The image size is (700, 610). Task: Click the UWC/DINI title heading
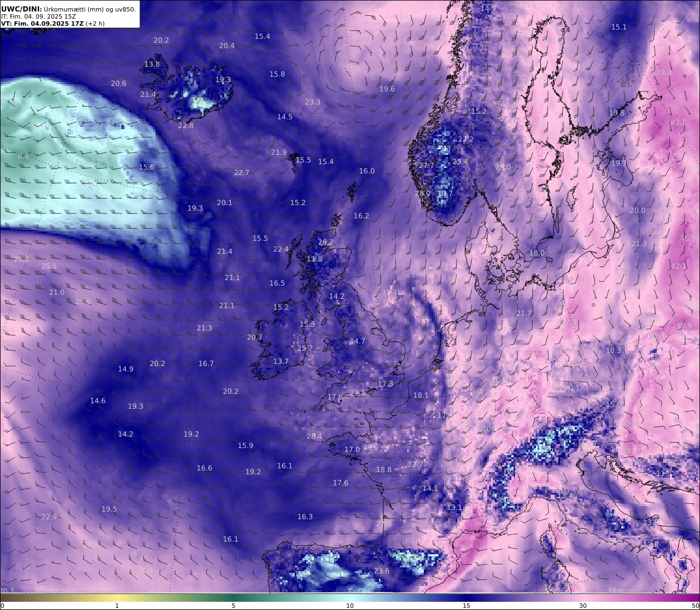21,9
